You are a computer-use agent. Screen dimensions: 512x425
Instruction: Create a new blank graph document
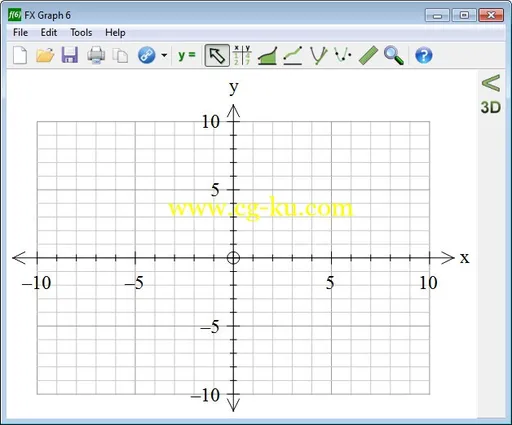tap(20, 55)
